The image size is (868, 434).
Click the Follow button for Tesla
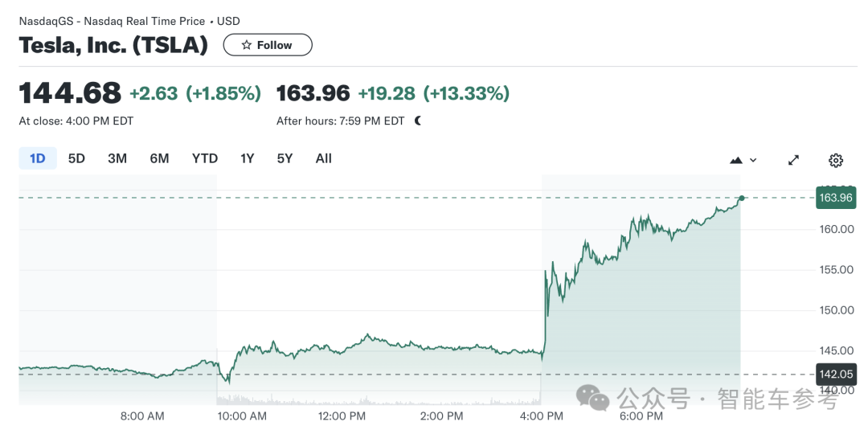(x=267, y=45)
